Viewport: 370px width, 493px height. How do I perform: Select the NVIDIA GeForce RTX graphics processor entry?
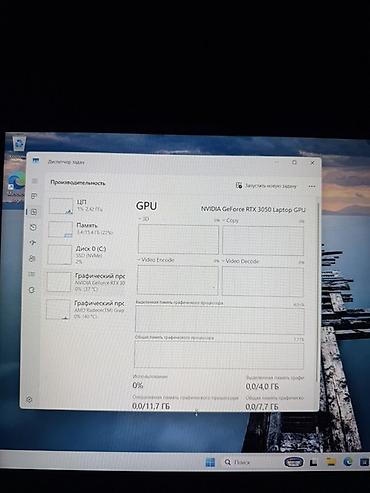[x=86, y=282]
